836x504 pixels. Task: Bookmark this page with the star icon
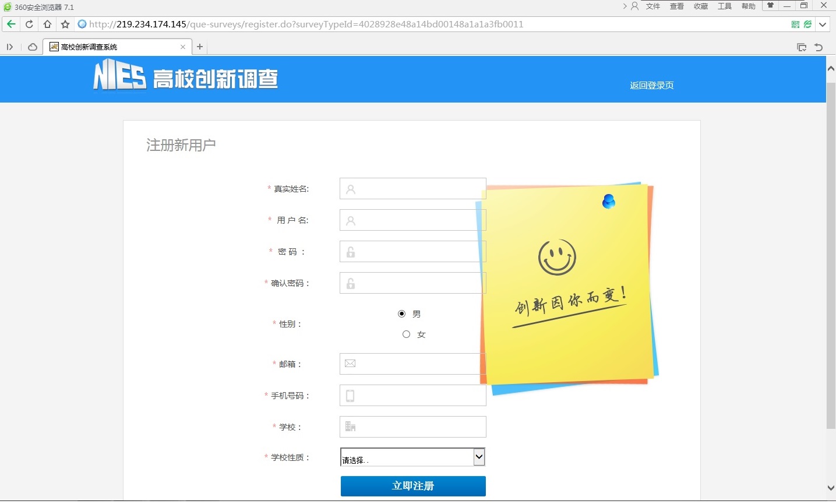tap(65, 24)
